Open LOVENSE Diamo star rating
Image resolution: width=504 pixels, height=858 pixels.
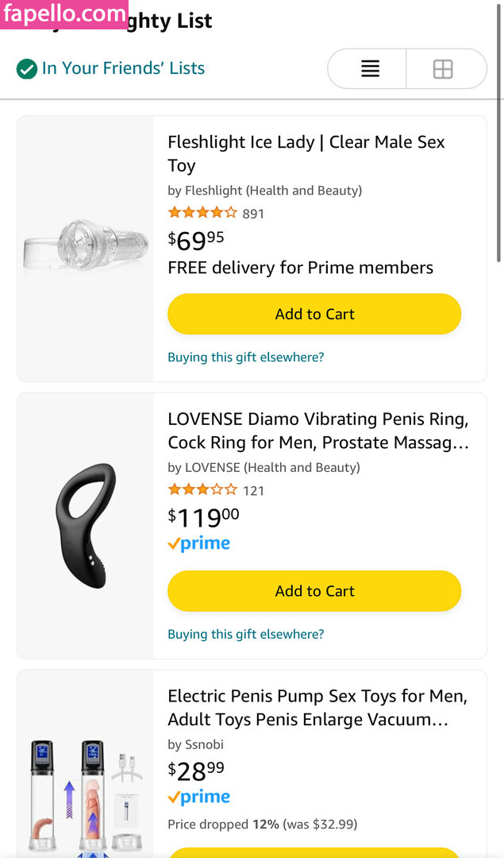click(x=202, y=490)
